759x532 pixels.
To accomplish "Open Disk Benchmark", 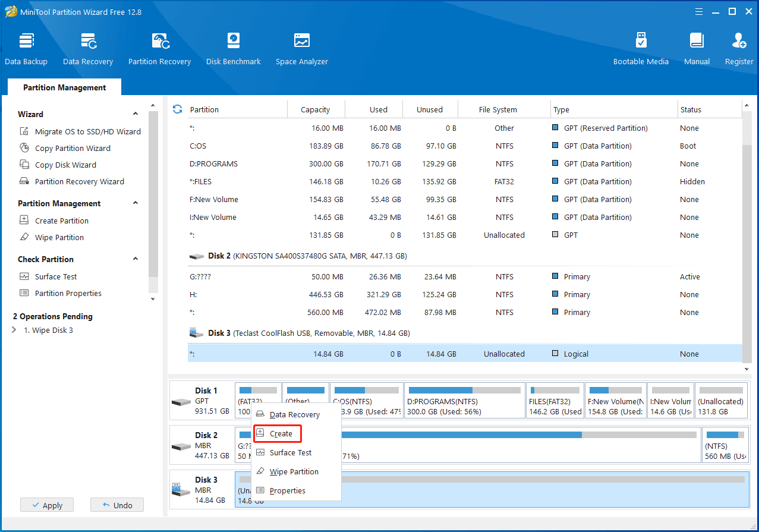I will [234, 49].
